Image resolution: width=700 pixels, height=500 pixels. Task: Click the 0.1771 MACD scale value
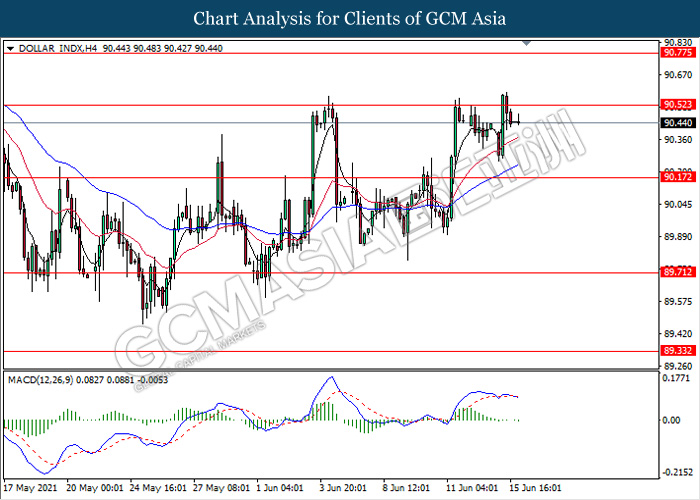[678, 379]
